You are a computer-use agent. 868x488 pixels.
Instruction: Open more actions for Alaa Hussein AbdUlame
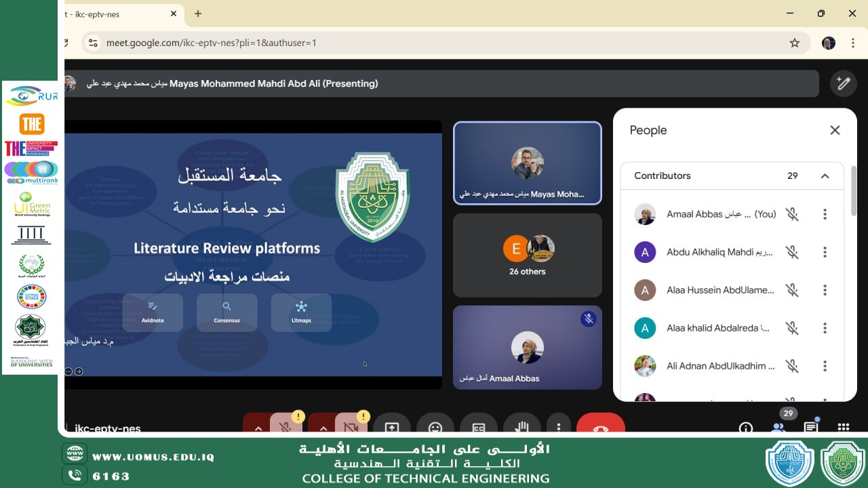click(x=825, y=290)
